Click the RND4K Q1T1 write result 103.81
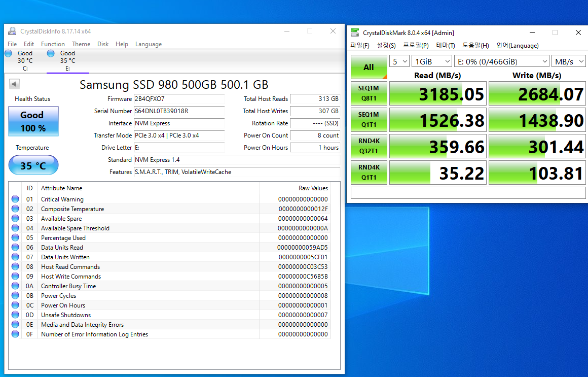Image resolution: width=588 pixels, height=377 pixels. 537,173
